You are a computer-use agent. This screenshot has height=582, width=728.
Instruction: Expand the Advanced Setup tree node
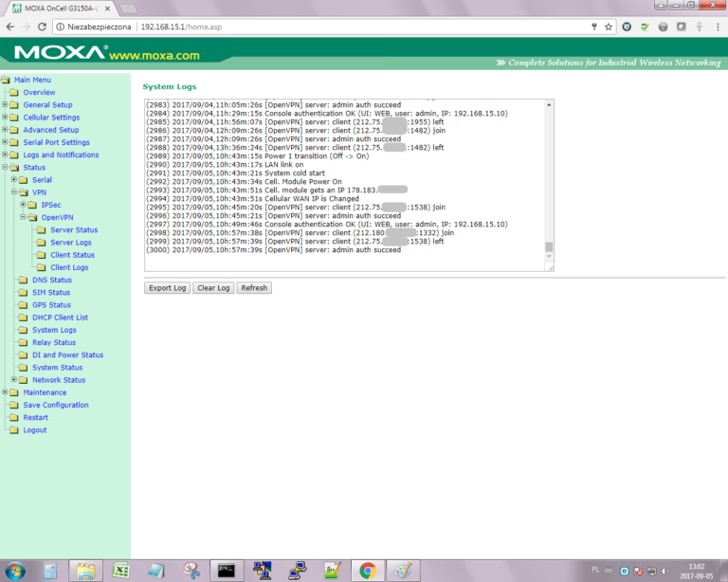(5, 130)
